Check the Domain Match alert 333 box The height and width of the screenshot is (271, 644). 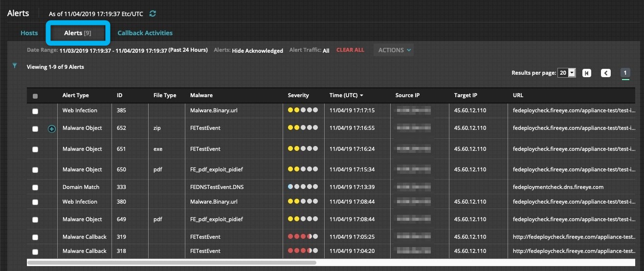(35, 188)
